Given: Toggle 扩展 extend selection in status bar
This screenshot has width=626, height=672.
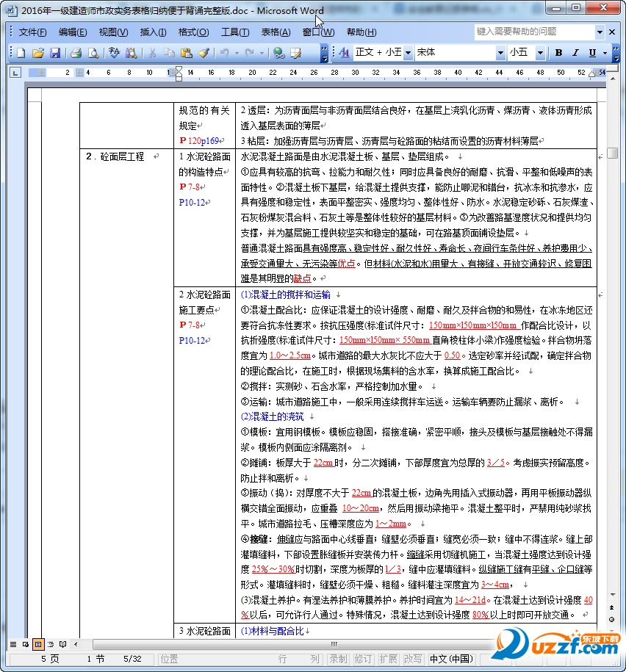Looking at the screenshot, I should pos(388,659).
